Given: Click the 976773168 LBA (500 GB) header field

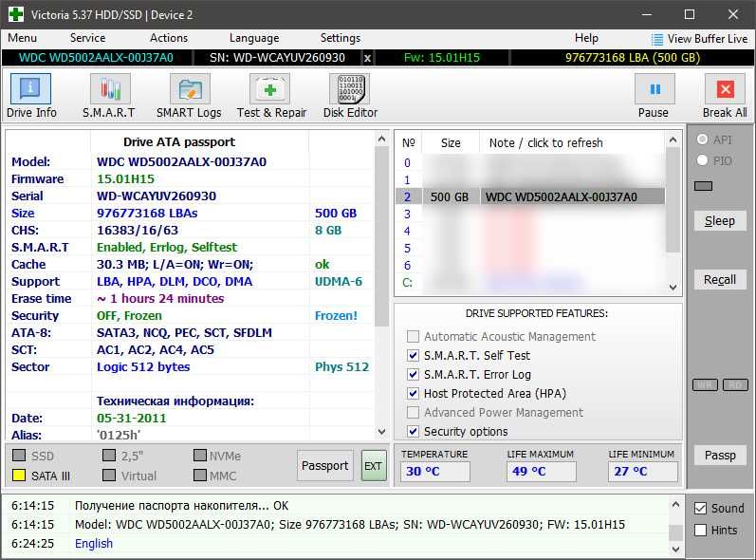Looking at the screenshot, I should (632, 58).
